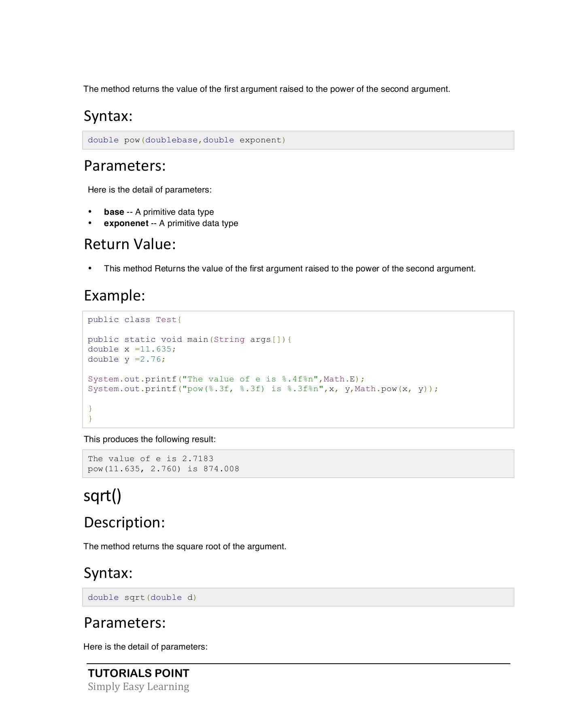Place cursor on "double y =2.76;" line
Screen dimensions: 563x728
[126, 359]
